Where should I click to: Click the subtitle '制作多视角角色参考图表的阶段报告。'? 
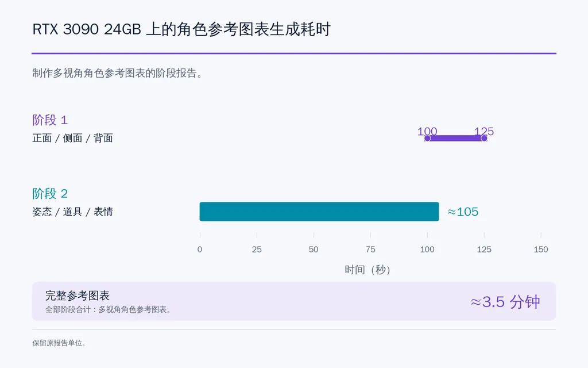click(117, 73)
